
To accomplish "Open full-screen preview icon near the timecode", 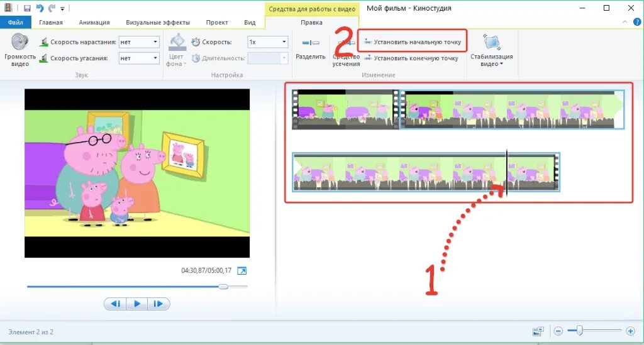I will (x=242, y=271).
